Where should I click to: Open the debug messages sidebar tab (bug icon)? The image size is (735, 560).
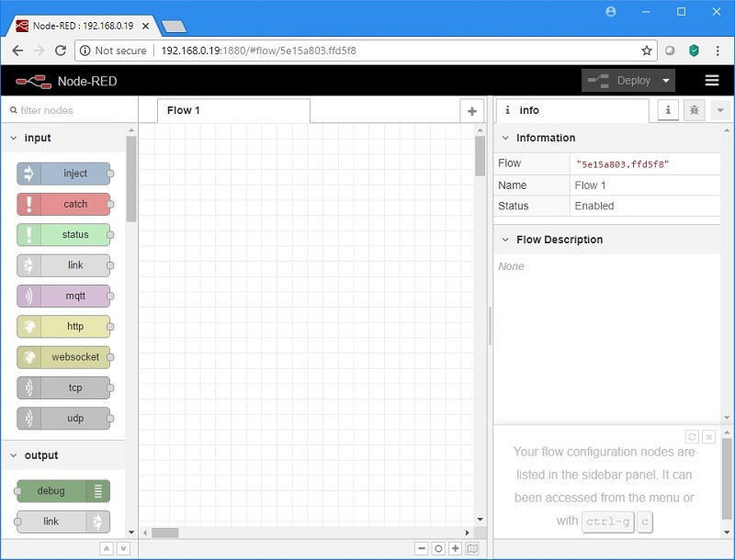point(695,110)
